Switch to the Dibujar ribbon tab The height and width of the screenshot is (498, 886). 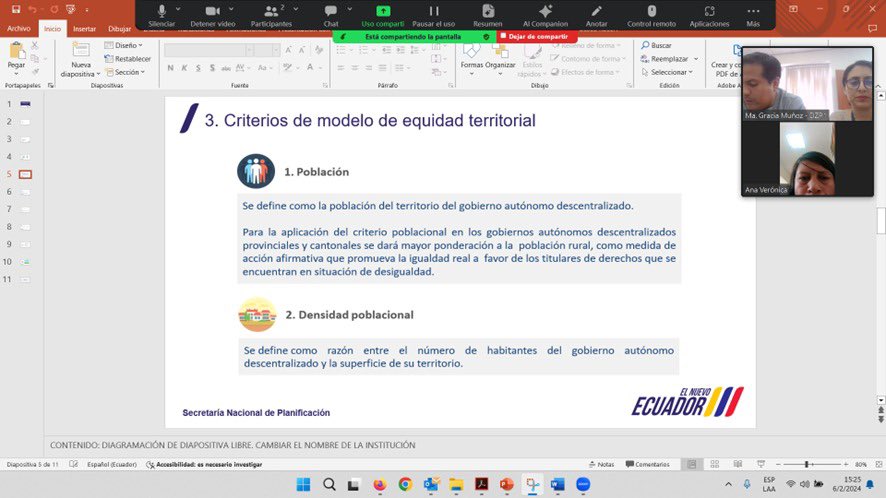tap(119, 29)
